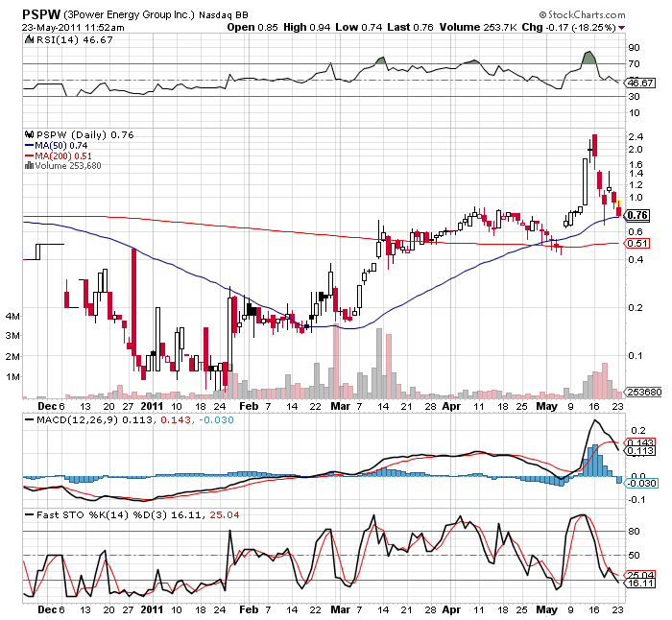Click the StockCharts.com copyright label

click(x=582, y=15)
